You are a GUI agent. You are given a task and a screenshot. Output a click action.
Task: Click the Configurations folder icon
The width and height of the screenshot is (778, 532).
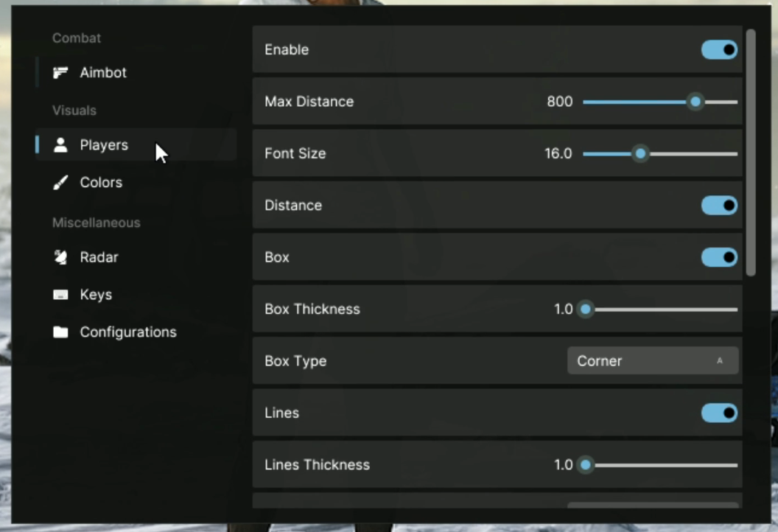[x=60, y=332]
